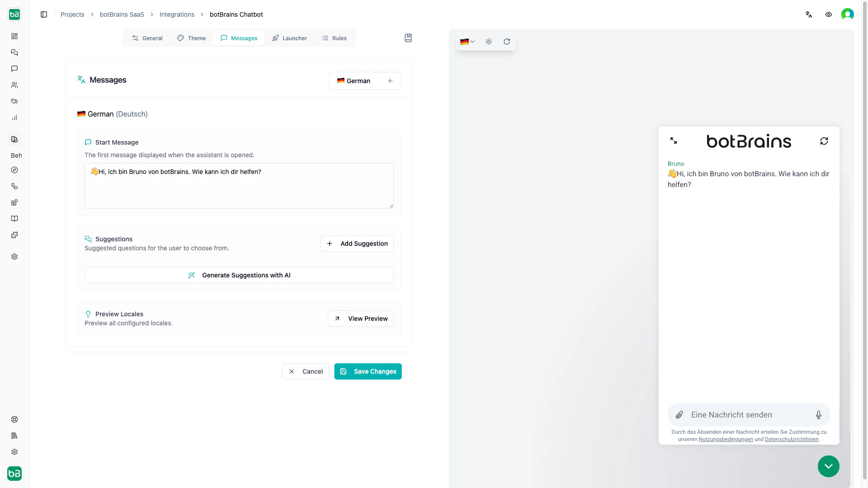This screenshot has height=488, width=868.
Task: Add a language with plus next to German
Action: coord(390,81)
